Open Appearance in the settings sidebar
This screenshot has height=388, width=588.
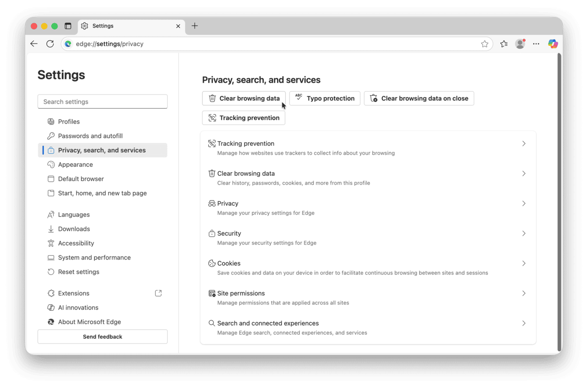coord(75,165)
